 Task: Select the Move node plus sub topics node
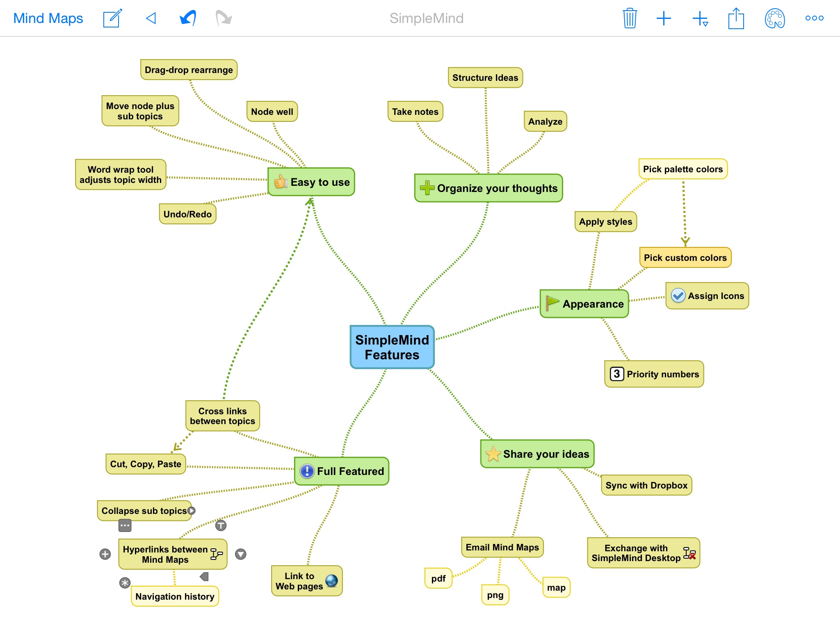140,111
